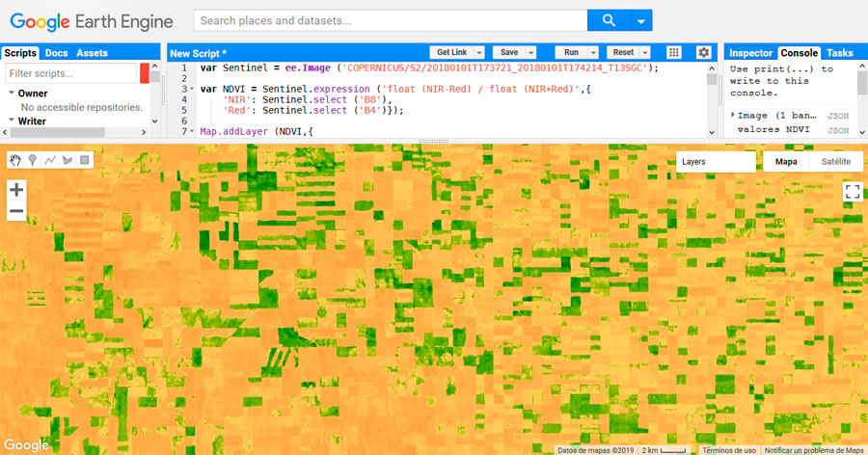The height and width of the screenshot is (455, 868).
Task: Switch map view to Mapa
Action: tap(786, 162)
